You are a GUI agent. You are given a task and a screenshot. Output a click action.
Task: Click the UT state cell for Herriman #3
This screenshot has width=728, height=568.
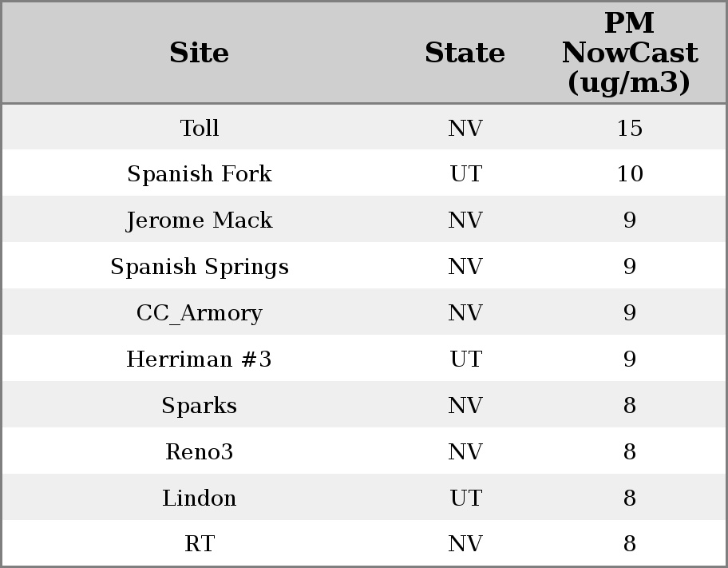(x=465, y=359)
